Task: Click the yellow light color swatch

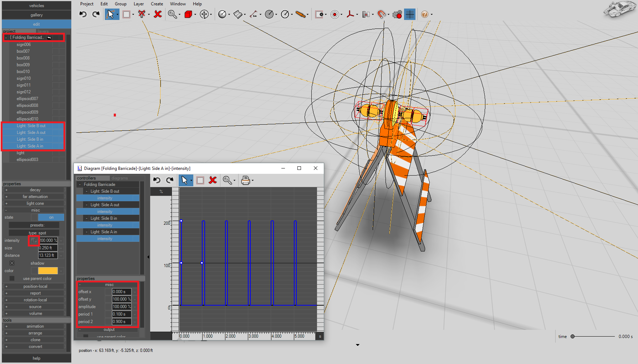Action: click(48, 271)
